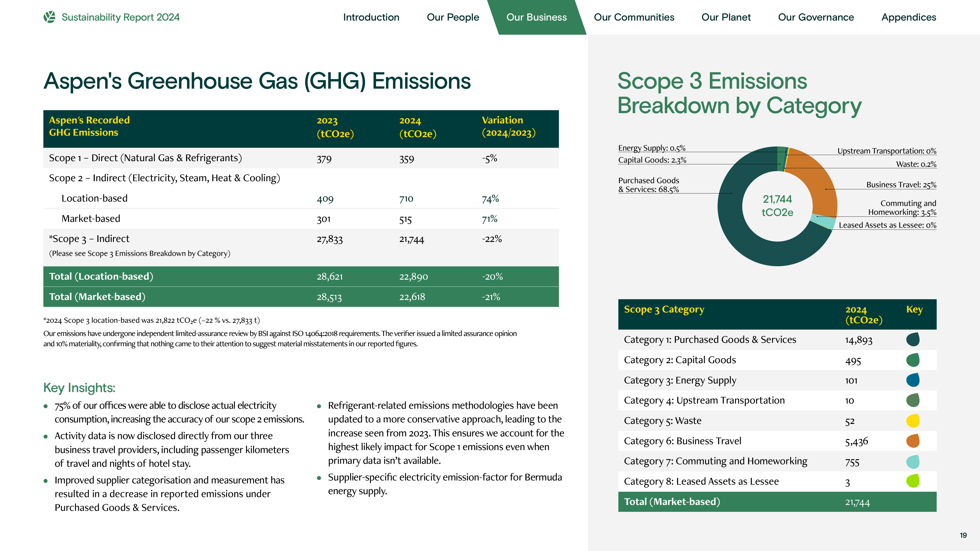The height and width of the screenshot is (551, 980).
Task: Click the Waste yellow key swatch
Action: point(913,420)
